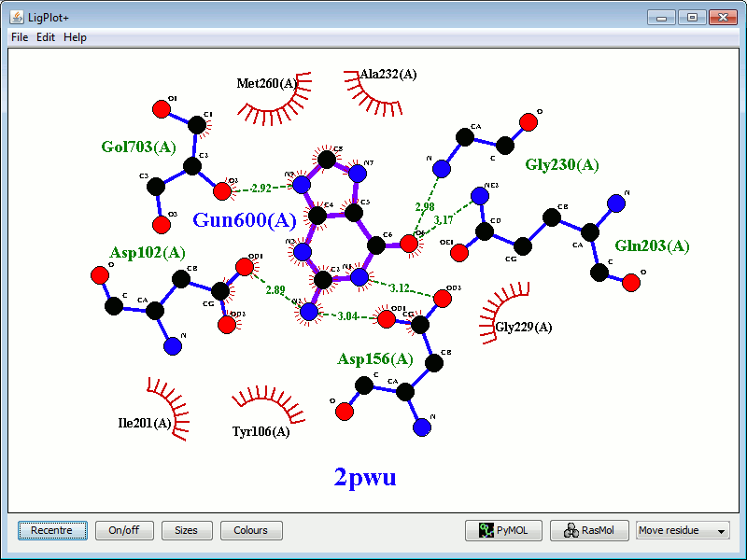Click the 2.92 hydrogen bond distance label

point(261,189)
